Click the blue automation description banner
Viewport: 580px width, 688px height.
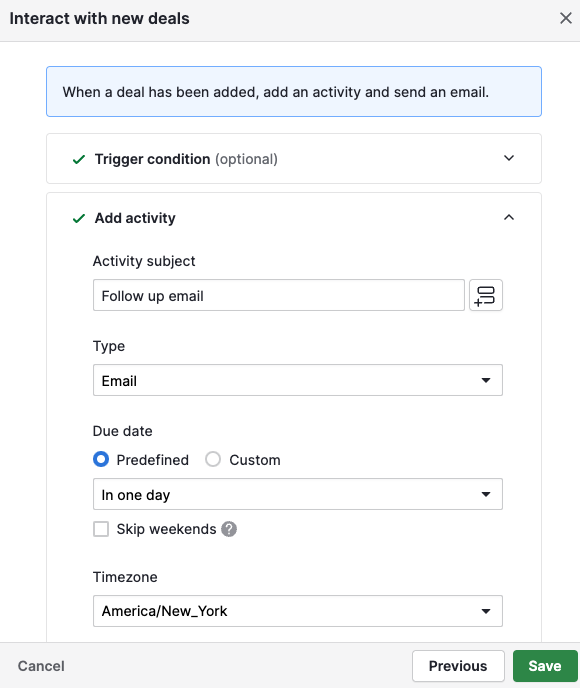pyautogui.click(x=294, y=92)
